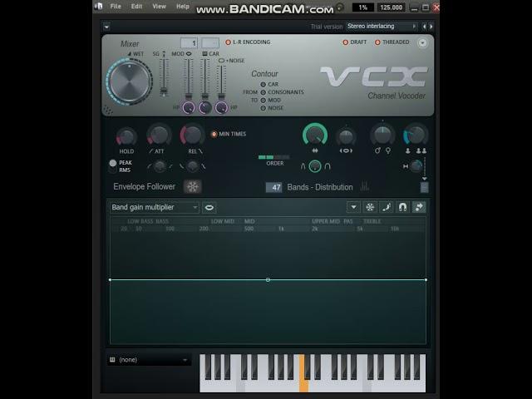Click the small stereo spread knob
The width and height of the screenshot is (532, 399).
(x=416, y=166)
